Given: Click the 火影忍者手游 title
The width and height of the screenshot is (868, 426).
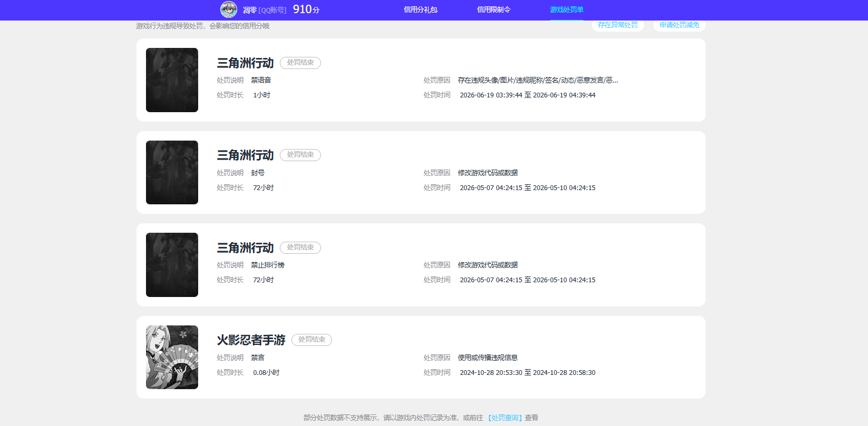Looking at the screenshot, I should tap(251, 340).
